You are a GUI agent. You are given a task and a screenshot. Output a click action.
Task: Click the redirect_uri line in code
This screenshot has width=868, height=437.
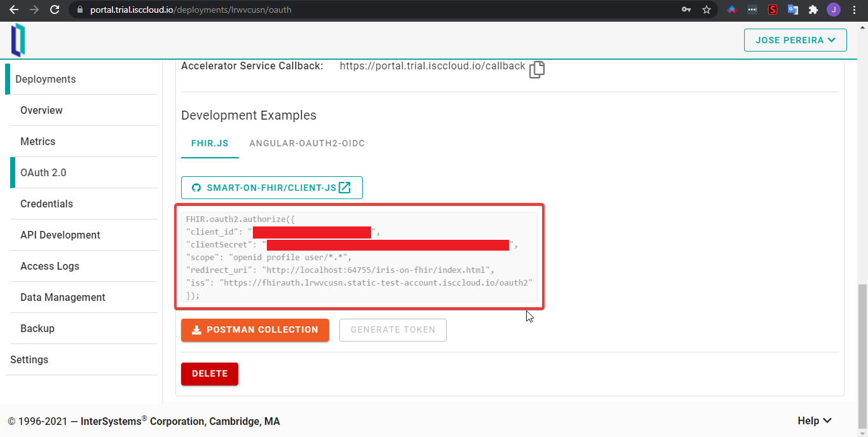340,270
